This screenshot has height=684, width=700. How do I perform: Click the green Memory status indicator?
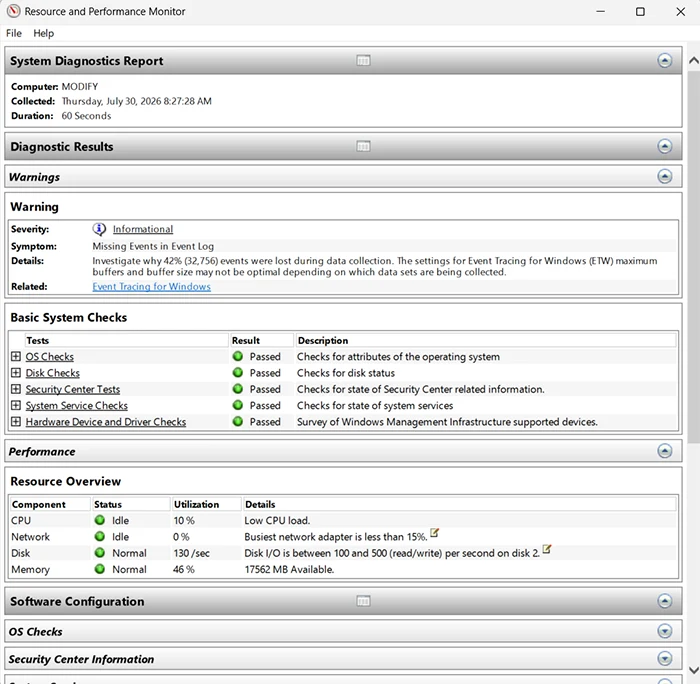pos(100,569)
